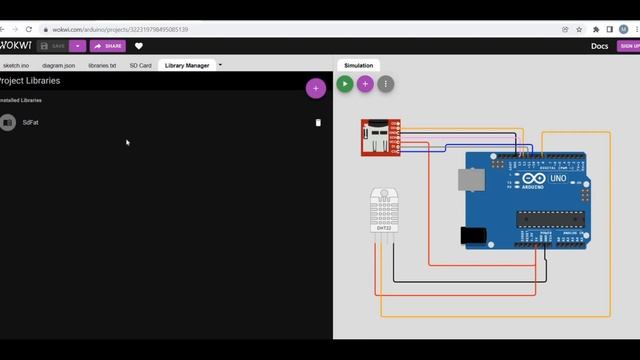The width and height of the screenshot is (640, 360).
Task: Click the site lock icon in address bar
Action: pyautogui.click(x=46, y=29)
